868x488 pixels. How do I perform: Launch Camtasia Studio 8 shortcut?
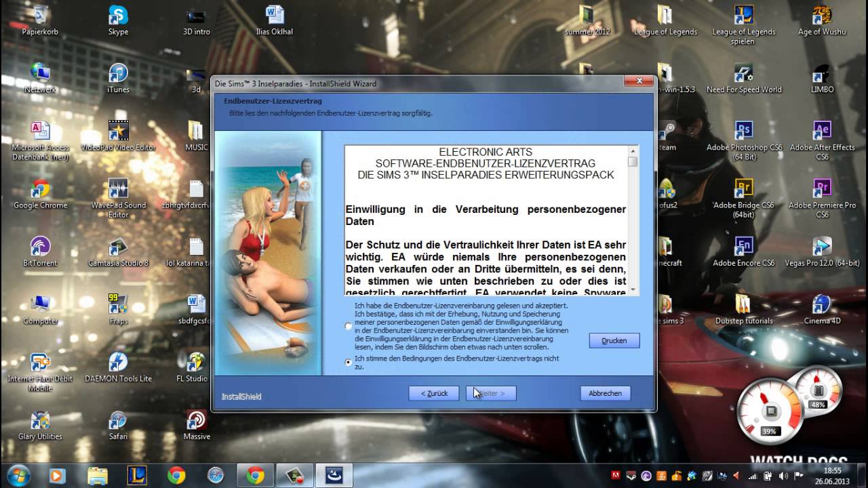click(118, 251)
